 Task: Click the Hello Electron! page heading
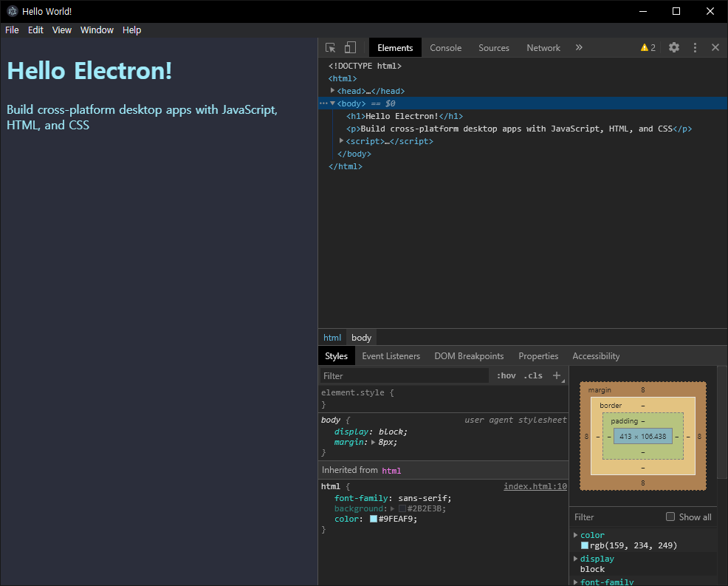click(89, 71)
